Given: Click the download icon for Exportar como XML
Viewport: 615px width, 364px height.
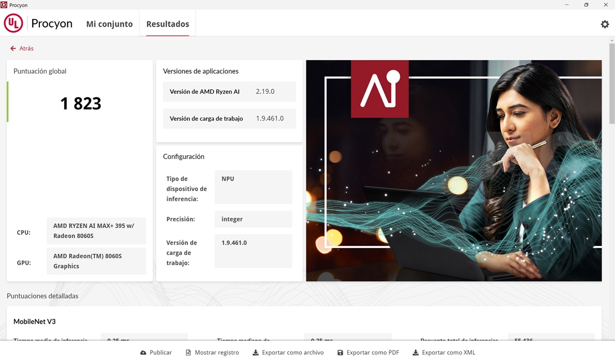Looking at the screenshot, I should (415, 352).
